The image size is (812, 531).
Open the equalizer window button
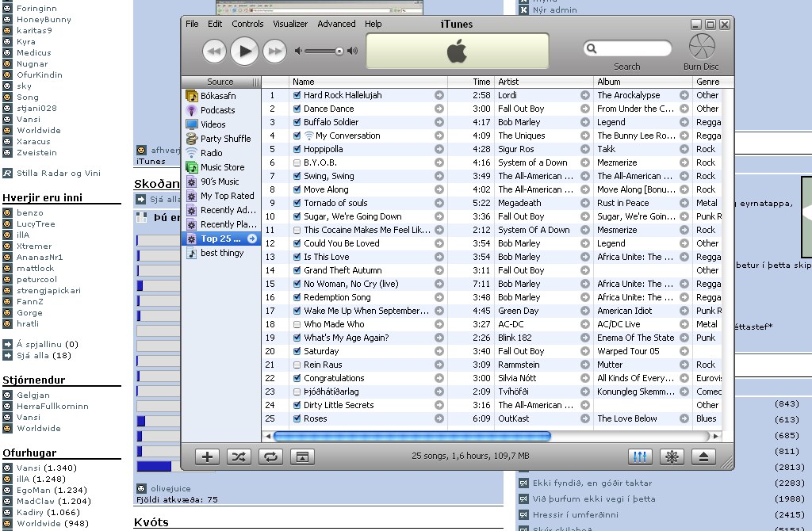click(x=640, y=457)
